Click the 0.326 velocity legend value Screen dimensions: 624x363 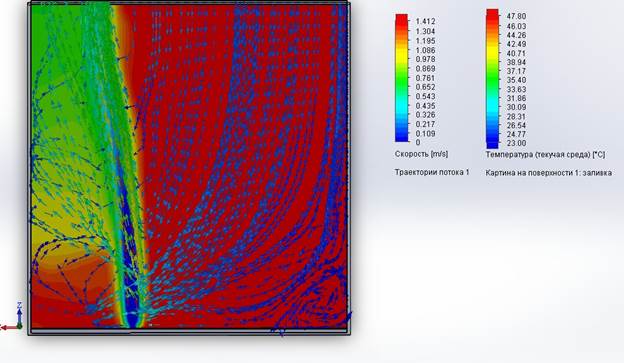click(x=425, y=115)
